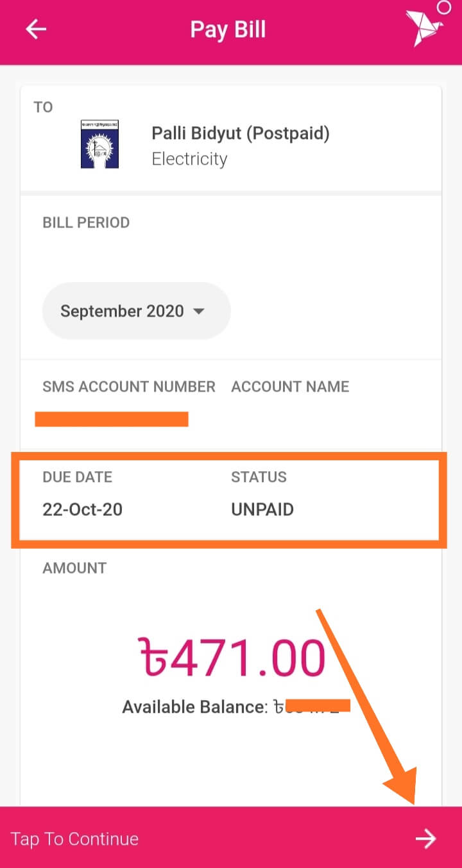This screenshot has width=462, height=868.
Task: Tap the Electricity category label
Action: (x=189, y=159)
